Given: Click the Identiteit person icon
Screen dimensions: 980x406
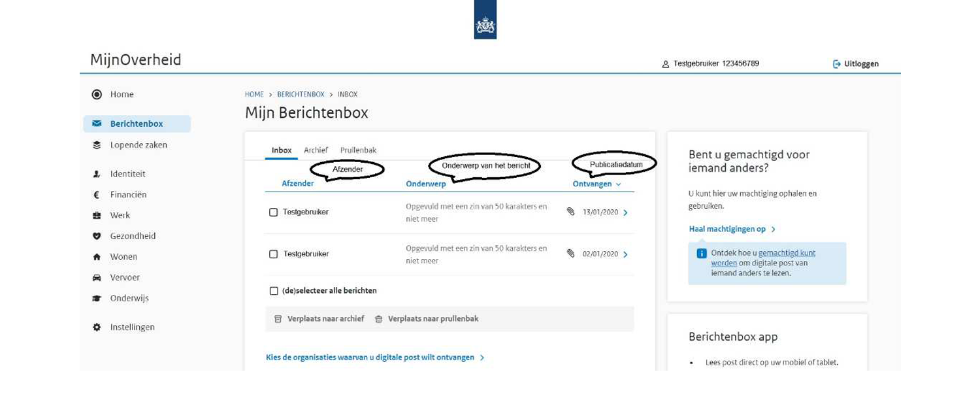Looking at the screenshot, I should point(97,174).
